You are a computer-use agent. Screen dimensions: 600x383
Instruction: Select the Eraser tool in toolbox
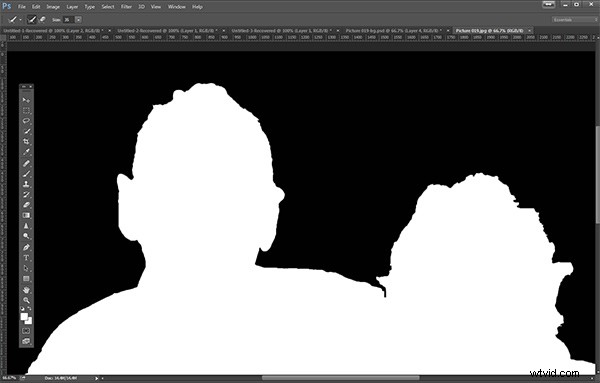[x=26, y=205]
